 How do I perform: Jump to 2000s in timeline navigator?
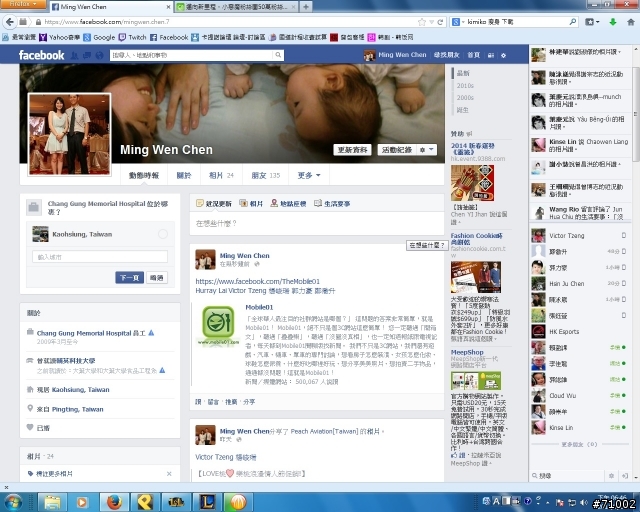[465, 98]
